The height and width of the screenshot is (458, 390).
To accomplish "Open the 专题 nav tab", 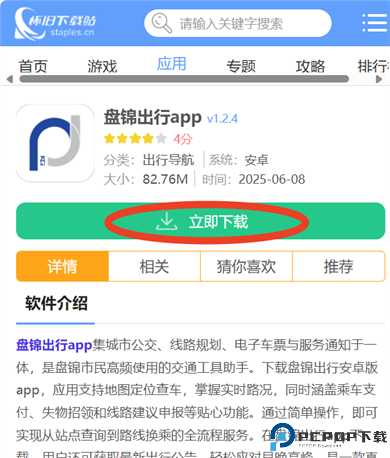I will pos(241,66).
